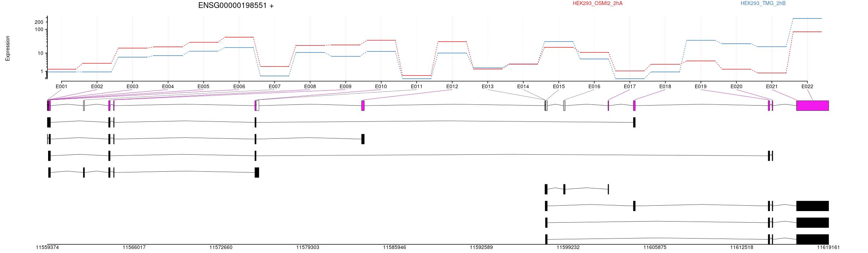Click the E013 exon bin label

coord(488,86)
